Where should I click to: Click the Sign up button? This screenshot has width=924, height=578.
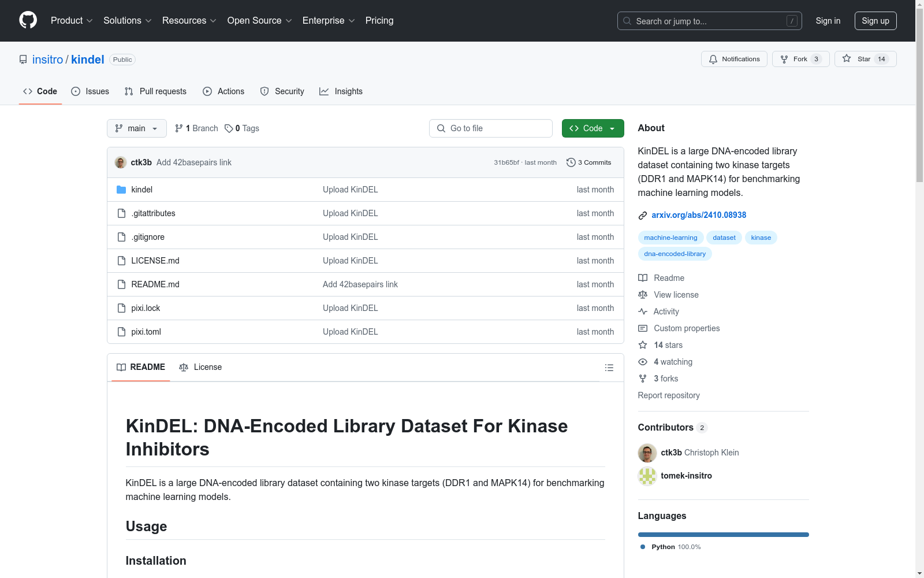coord(875,21)
